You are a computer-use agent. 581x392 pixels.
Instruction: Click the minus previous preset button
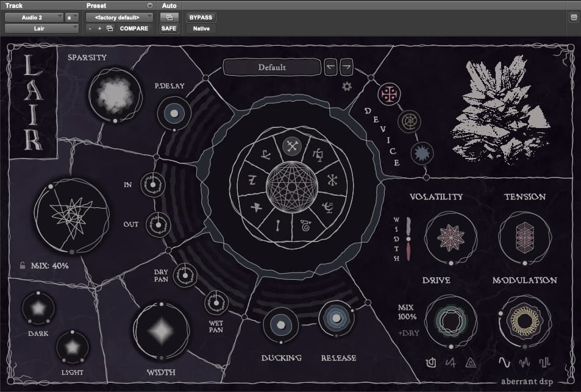pos(90,29)
